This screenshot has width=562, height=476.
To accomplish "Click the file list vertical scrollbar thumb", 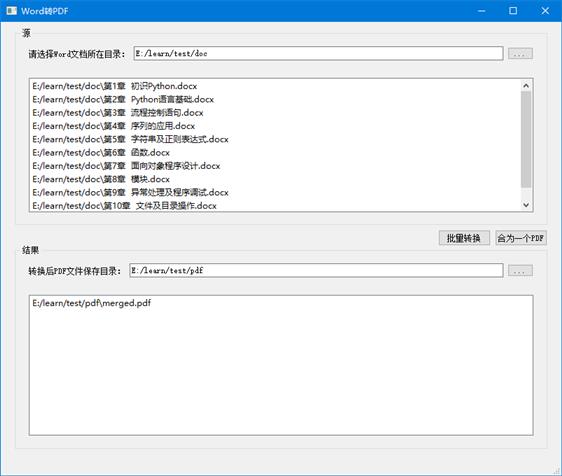I will (526, 139).
